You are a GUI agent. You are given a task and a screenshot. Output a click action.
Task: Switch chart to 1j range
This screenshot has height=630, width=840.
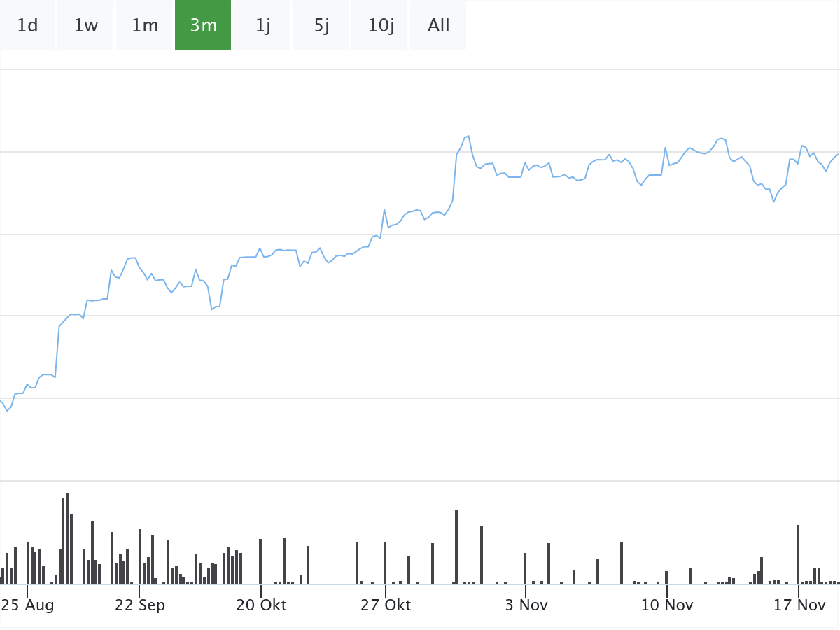[x=262, y=26]
